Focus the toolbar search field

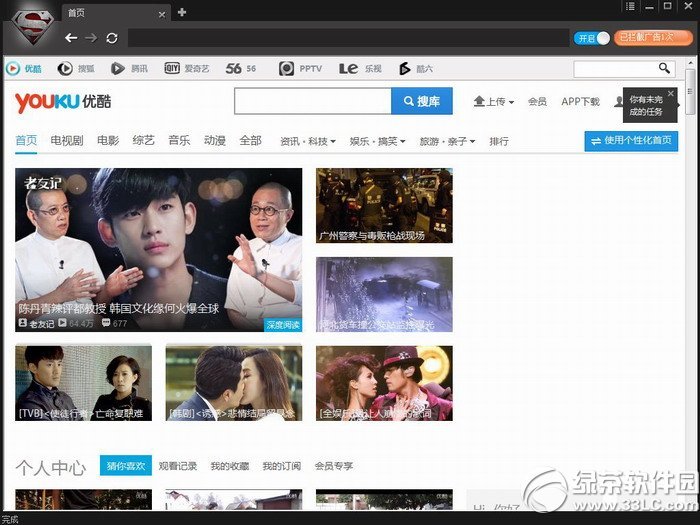coord(616,69)
